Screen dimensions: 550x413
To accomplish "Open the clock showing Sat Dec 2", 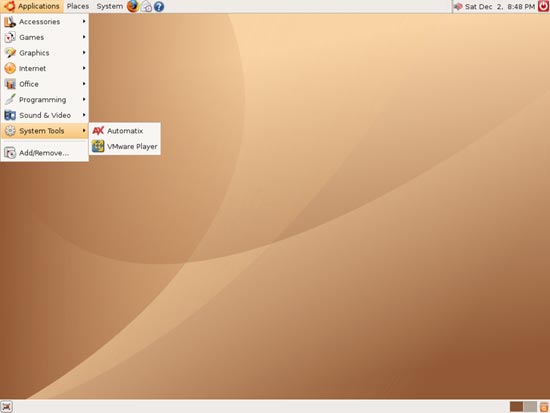I will coord(500,6).
